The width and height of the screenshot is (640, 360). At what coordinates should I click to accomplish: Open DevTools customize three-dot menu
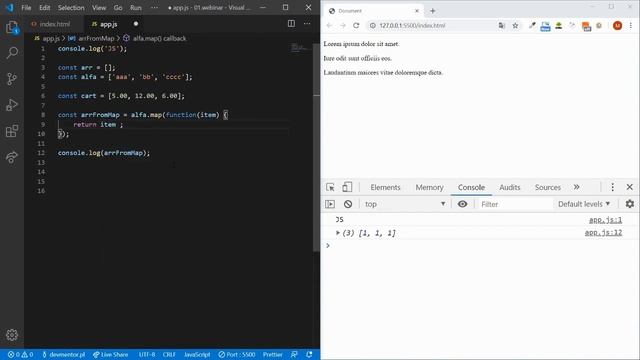612,187
